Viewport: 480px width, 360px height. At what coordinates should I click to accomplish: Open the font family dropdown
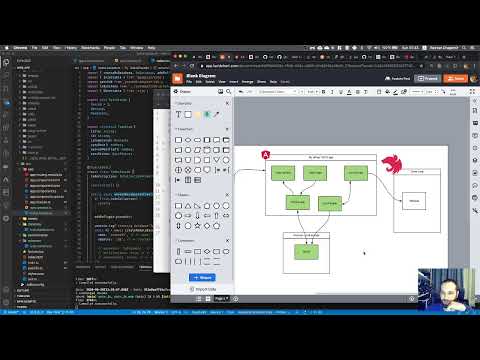point(277,92)
